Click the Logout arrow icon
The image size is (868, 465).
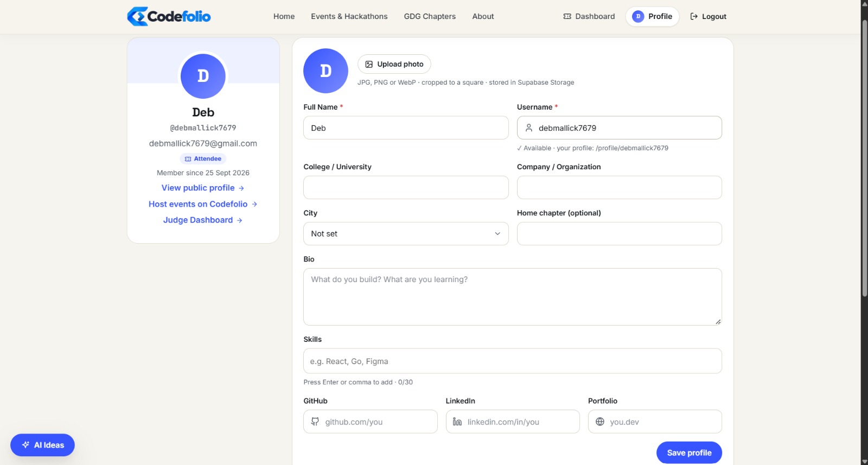[694, 16]
